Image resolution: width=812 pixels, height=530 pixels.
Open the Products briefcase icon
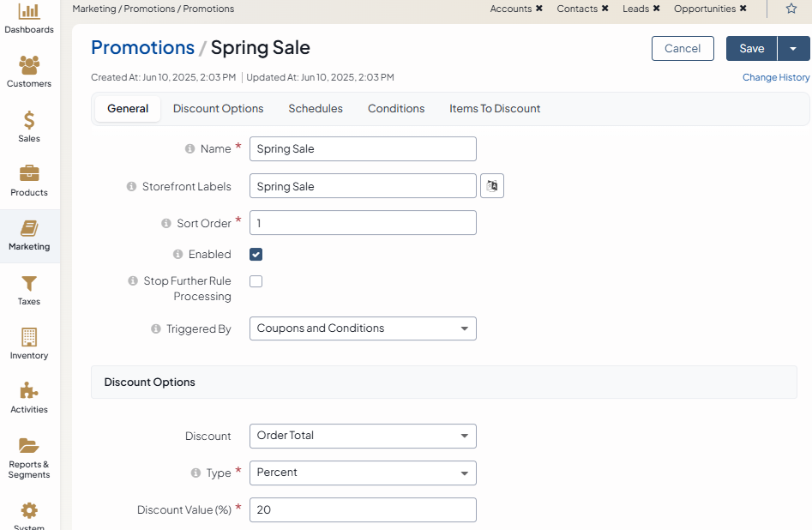29,174
